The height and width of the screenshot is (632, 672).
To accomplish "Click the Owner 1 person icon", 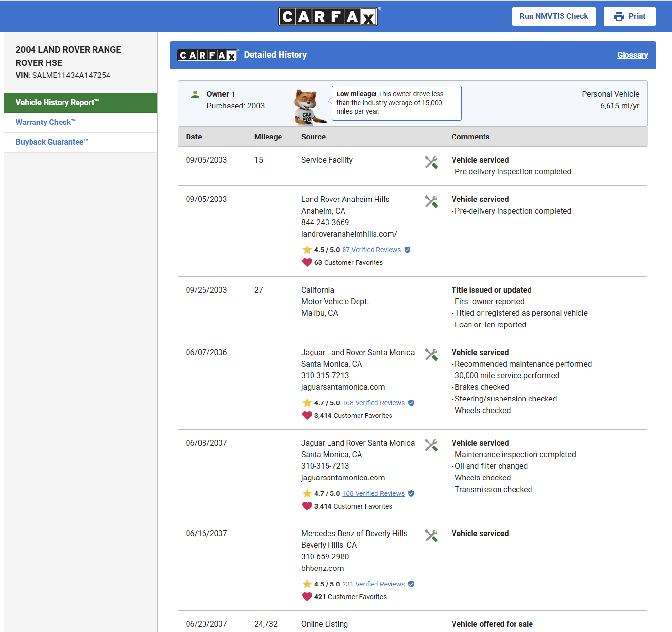I will tap(195, 94).
